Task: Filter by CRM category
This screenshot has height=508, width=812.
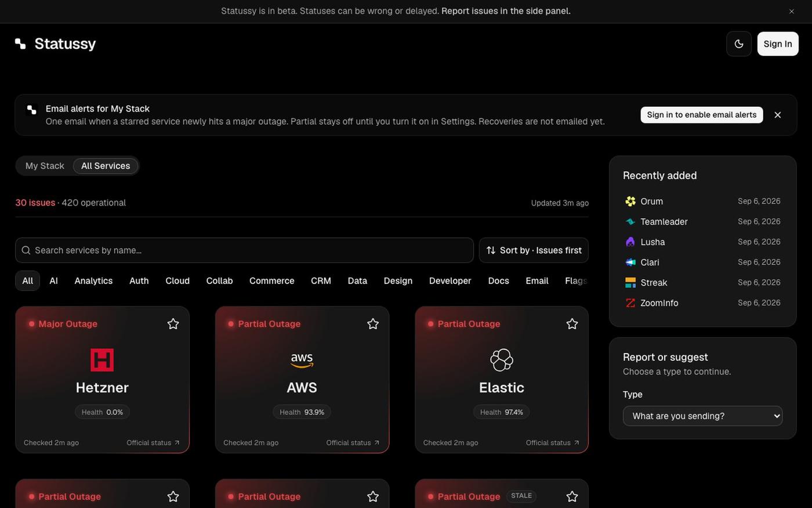Action: coord(321,280)
